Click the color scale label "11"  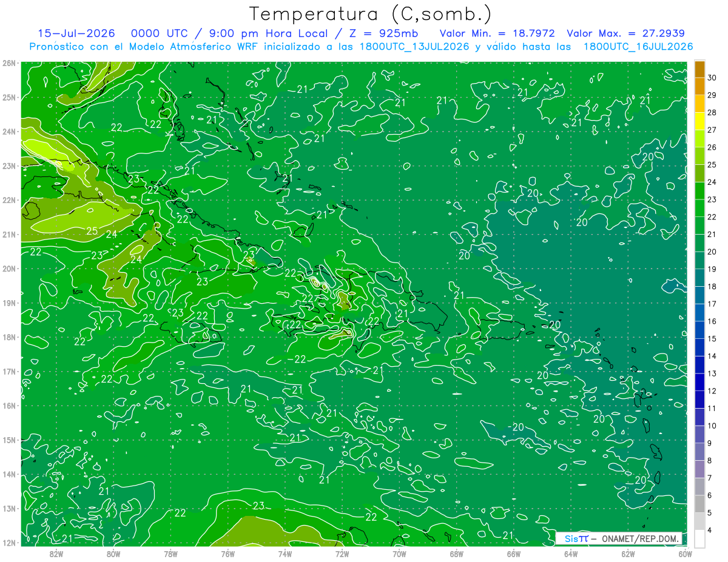tap(712, 408)
